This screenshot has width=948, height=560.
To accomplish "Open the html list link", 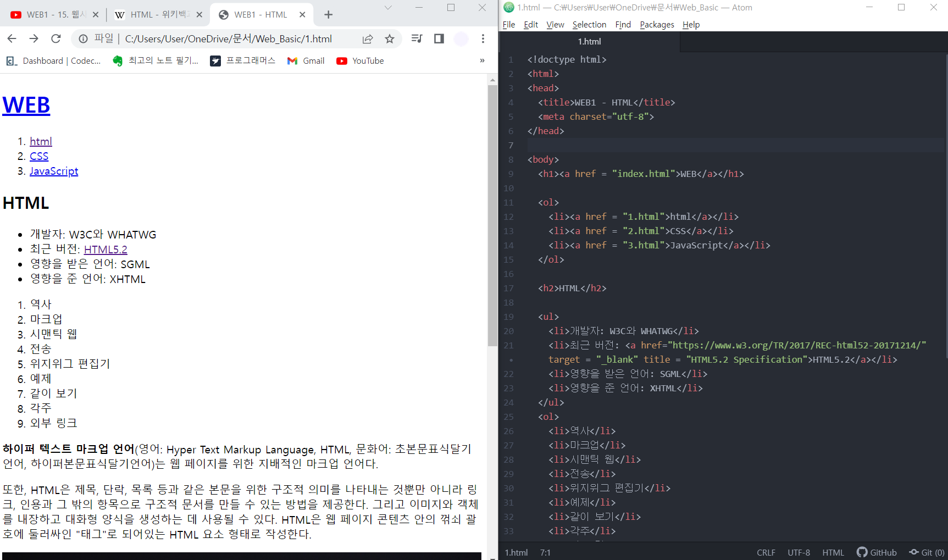I will coord(41,141).
